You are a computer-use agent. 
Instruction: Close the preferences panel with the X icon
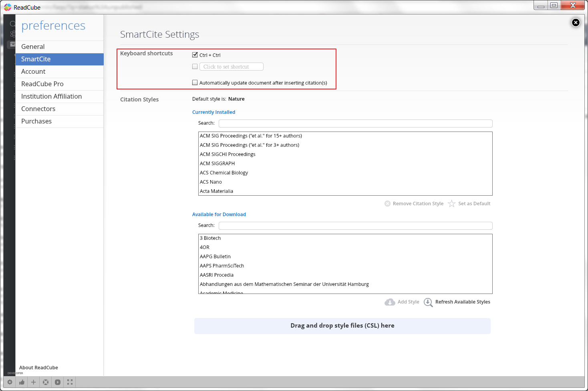click(x=576, y=22)
